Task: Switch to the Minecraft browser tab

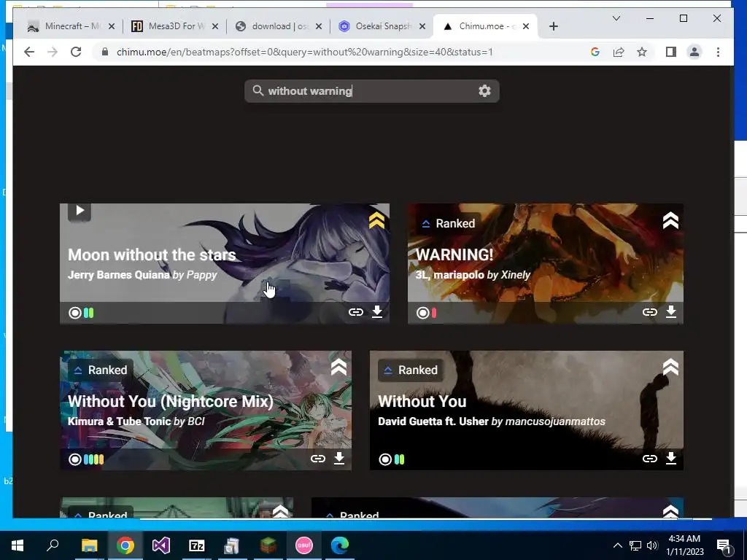Action: 71,26
